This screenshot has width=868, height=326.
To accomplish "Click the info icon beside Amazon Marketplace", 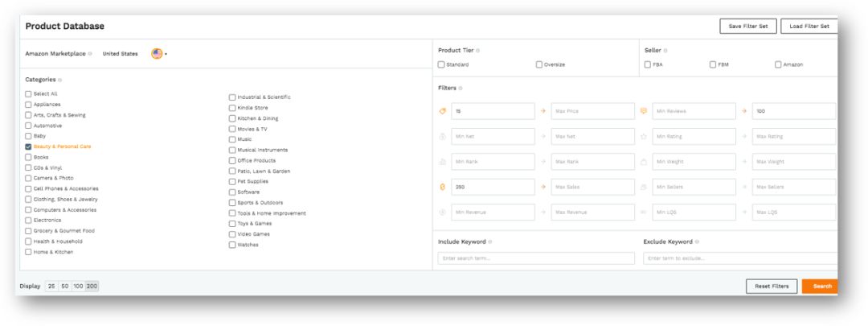I will [x=90, y=54].
